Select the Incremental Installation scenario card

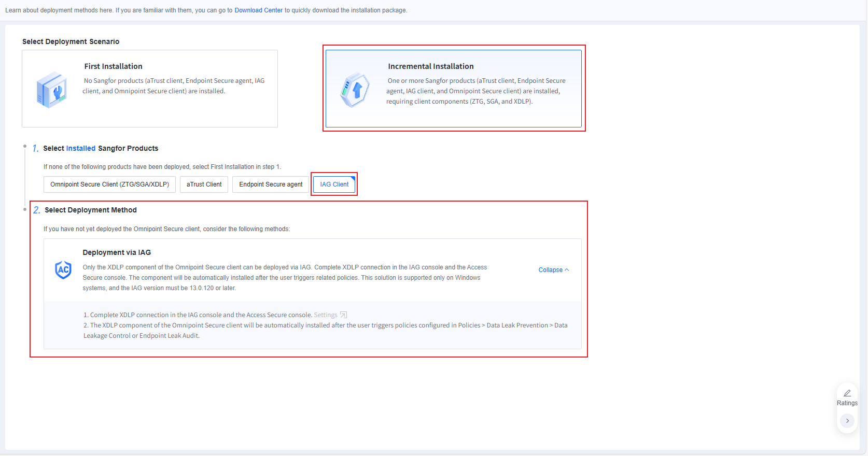pyautogui.click(x=454, y=89)
